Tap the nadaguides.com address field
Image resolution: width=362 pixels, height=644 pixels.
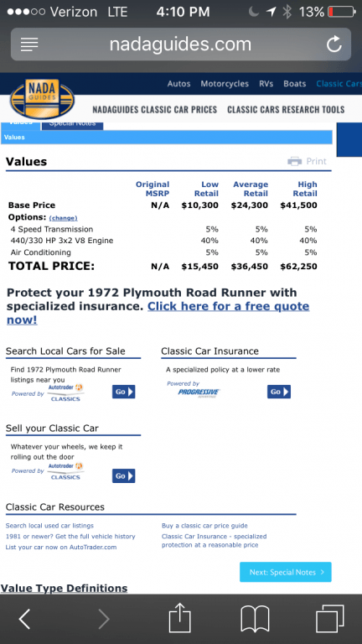pyautogui.click(x=181, y=44)
